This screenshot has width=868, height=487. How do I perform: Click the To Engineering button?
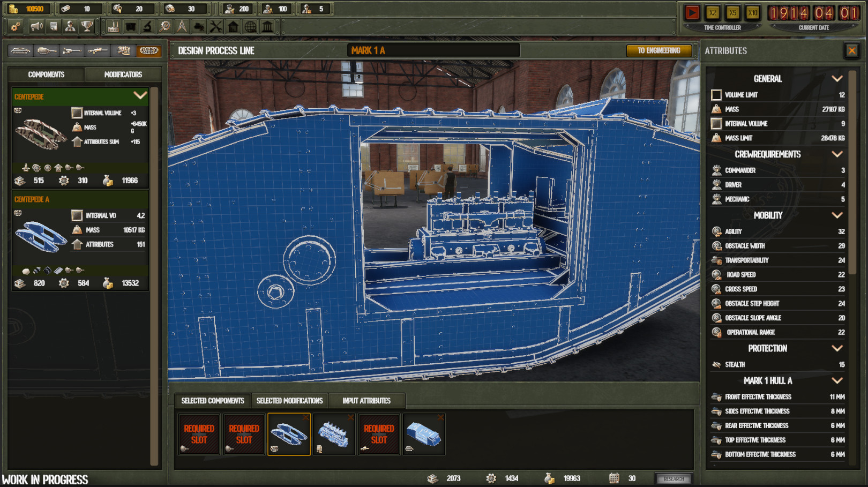(659, 50)
